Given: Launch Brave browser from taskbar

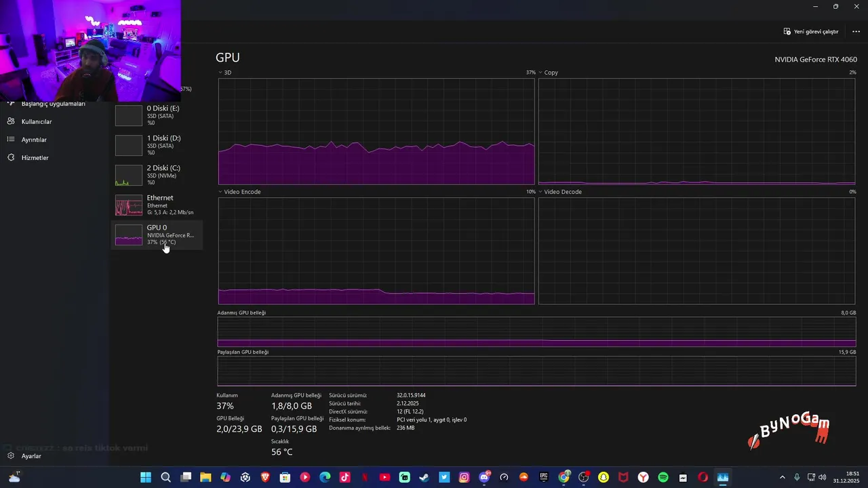Looking at the screenshot, I should 265,477.
